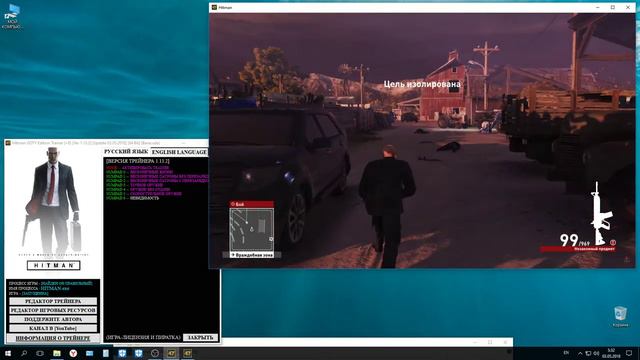Minimize the Hitman game window

(598, 7)
